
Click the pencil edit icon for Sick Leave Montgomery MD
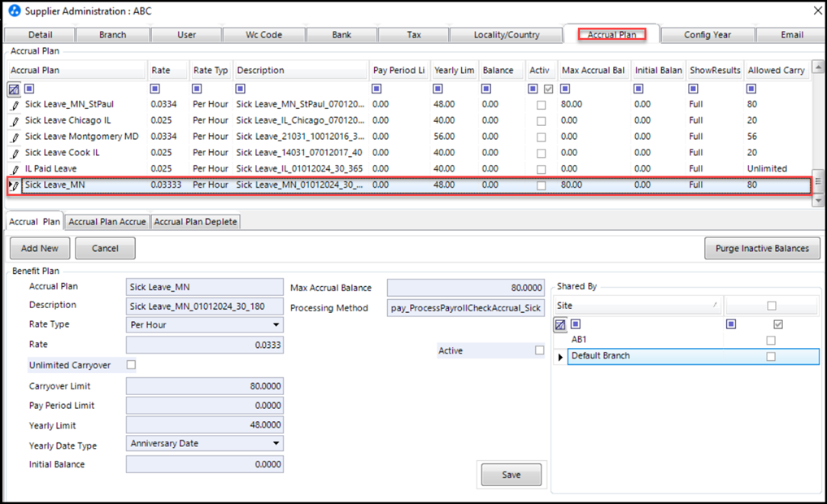tap(15, 137)
